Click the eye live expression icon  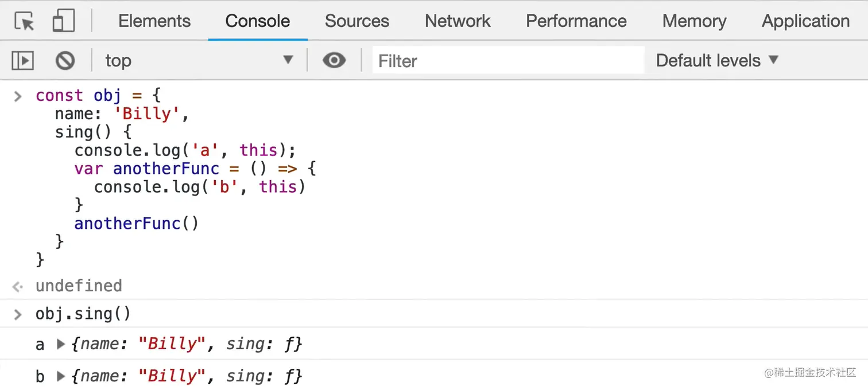click(x=334, y=60)
